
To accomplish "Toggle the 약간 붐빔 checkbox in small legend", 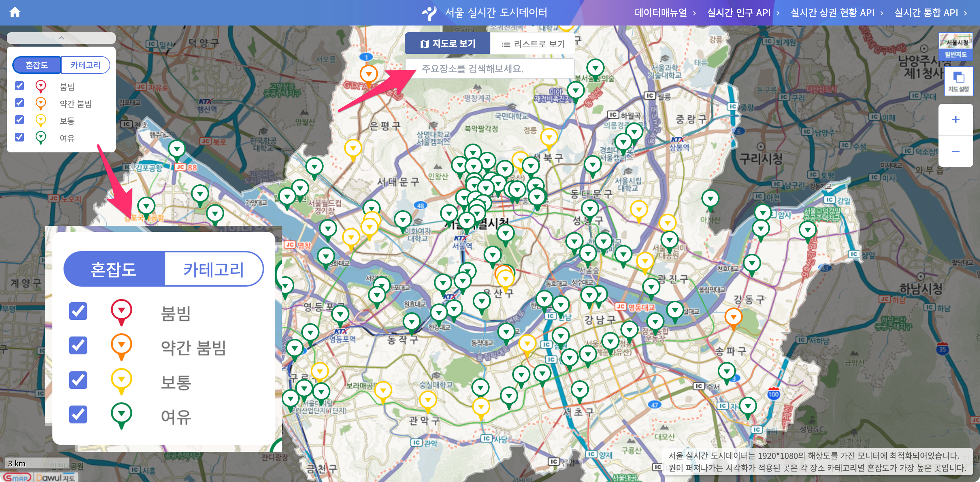I will [19, 103].
